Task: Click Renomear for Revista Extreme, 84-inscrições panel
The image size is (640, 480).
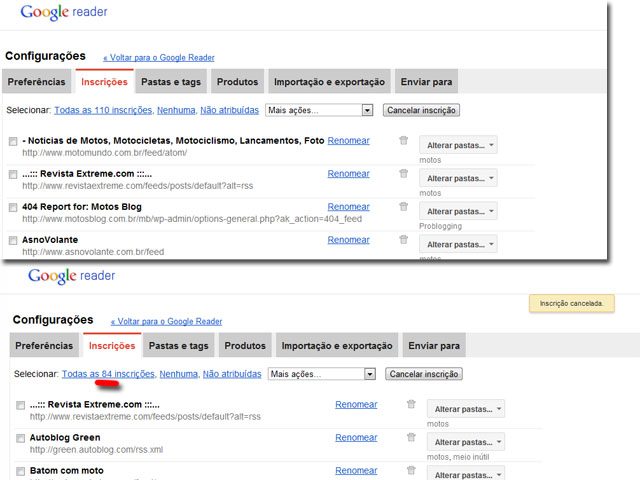Action: click(356, 404)
